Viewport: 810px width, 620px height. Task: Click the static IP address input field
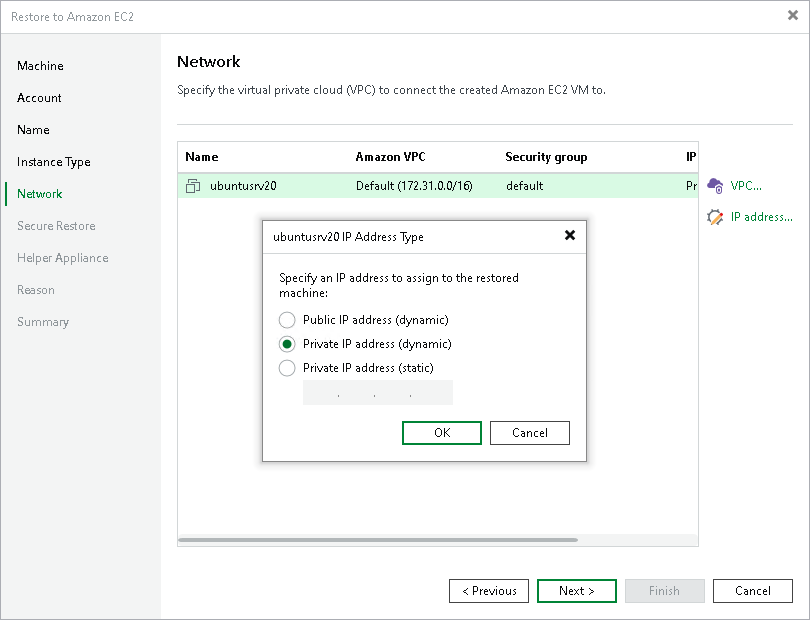378,393
